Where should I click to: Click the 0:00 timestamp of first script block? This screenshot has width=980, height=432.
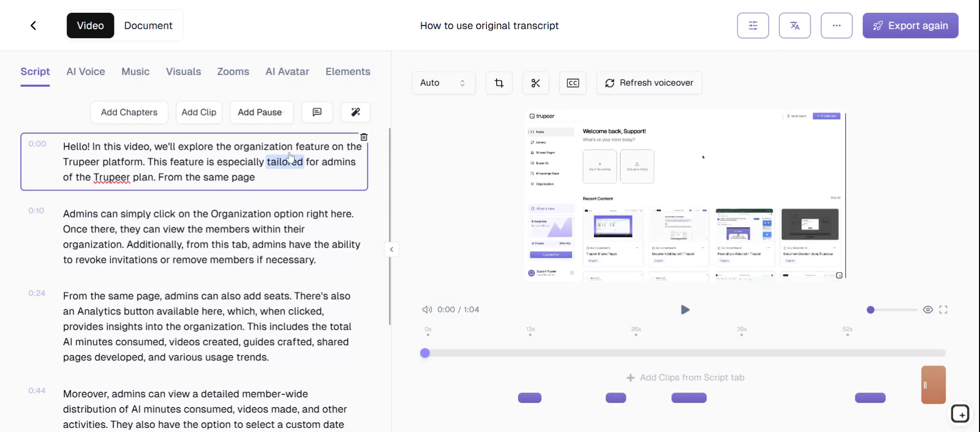click(37, 144)
